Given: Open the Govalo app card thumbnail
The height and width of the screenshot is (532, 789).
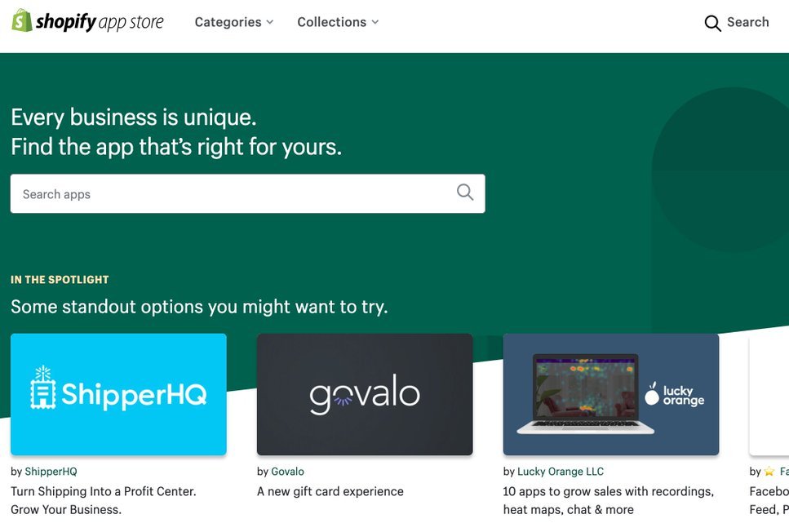Looking at the screenshot, I should tap(365, 394).
